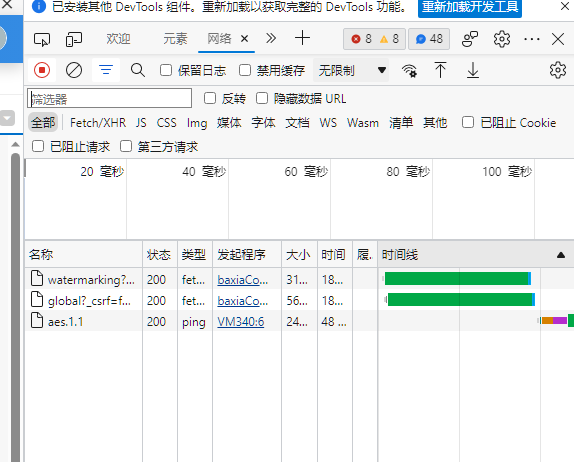Click the record network log button

point(42,70)
